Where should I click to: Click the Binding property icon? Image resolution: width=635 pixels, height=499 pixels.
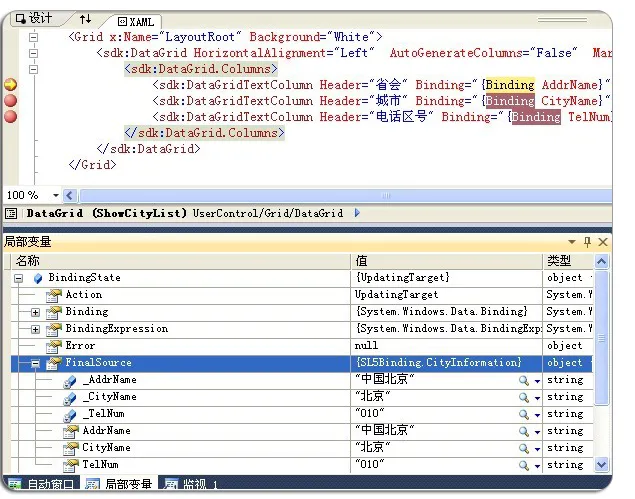[x=53, y=312]
